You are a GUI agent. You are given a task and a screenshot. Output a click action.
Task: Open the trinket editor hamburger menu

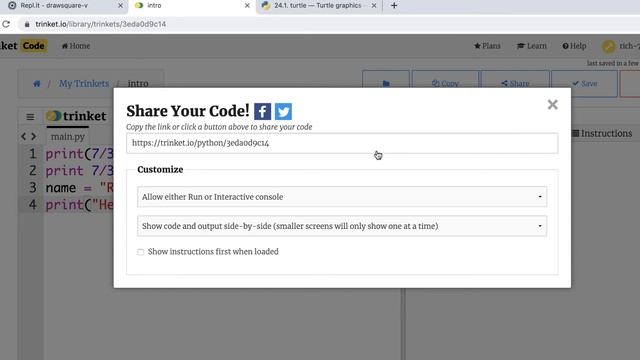30,117
